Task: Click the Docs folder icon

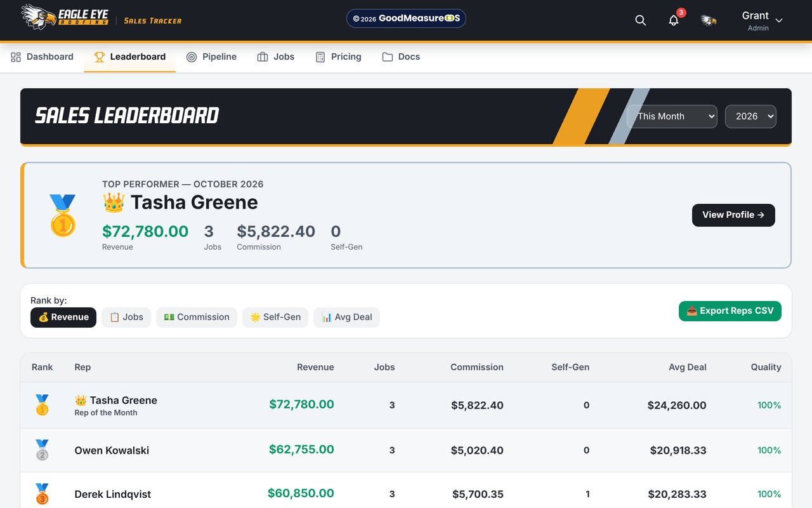Action: pyautogui.click(x=388, y=57)
